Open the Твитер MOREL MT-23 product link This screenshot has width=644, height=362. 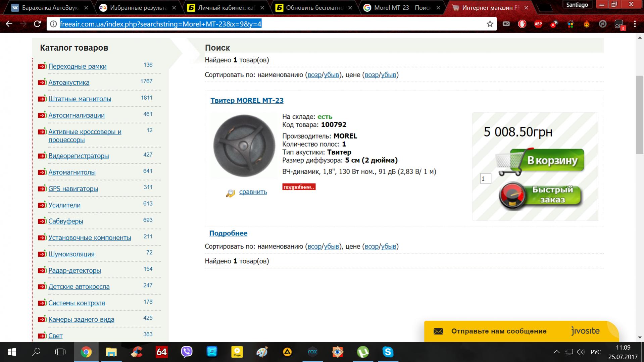(x=247, y=100)
